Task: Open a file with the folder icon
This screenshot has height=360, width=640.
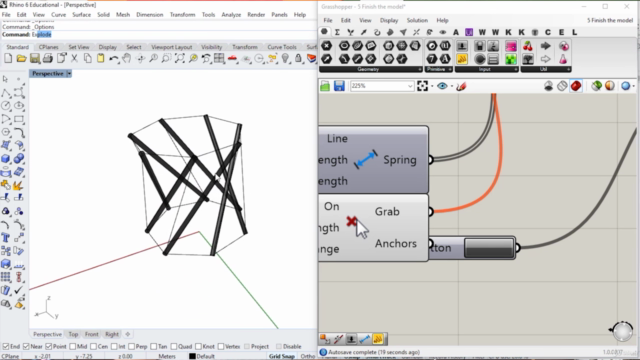Action: (x=21, y=59)
